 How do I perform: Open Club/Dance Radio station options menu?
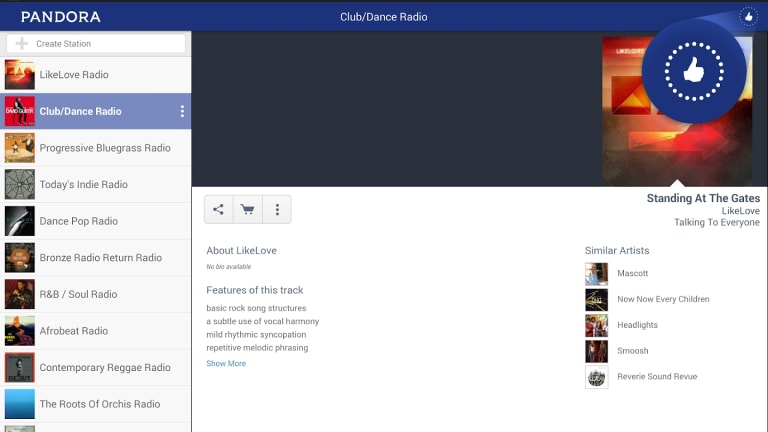[182, 111]
